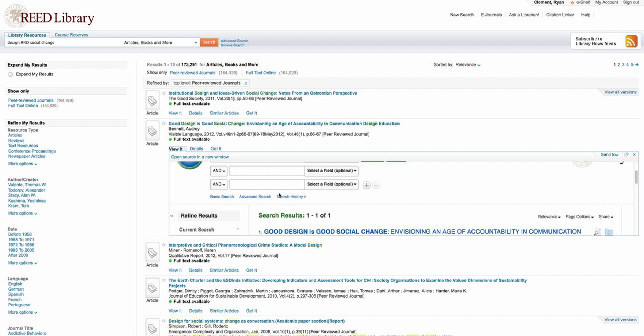This screenshot has width=644, height=336.
Task: Star the Institutional Design article
Action: (164, 93)
